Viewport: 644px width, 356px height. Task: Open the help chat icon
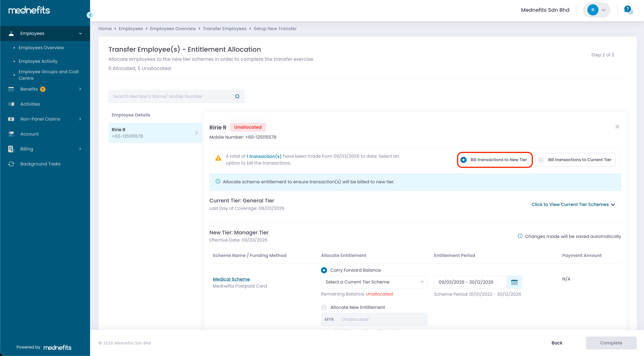tap(628, 10)
